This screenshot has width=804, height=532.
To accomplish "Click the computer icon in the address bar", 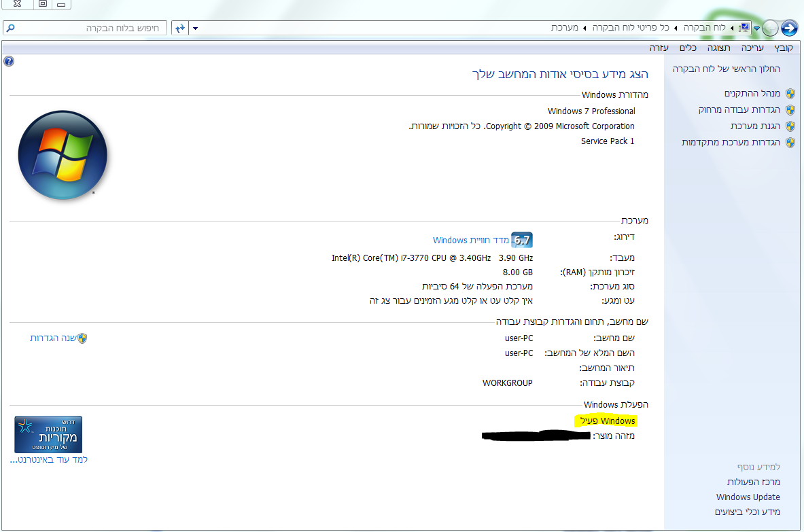I will point(744,28).
